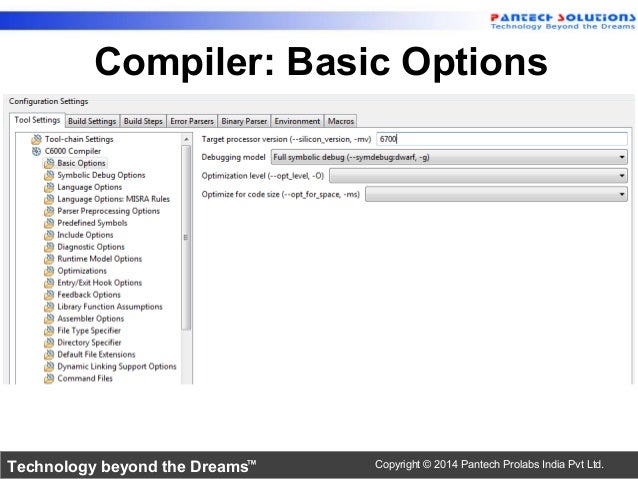638x479 pixels.
Task: Click the Include Options icon
Action: (49, 235)
